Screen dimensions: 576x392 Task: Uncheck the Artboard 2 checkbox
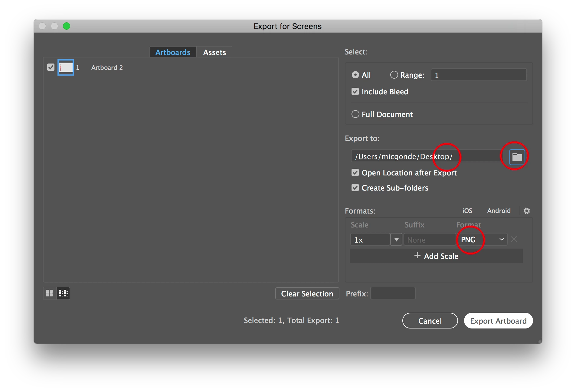point(51,67)
